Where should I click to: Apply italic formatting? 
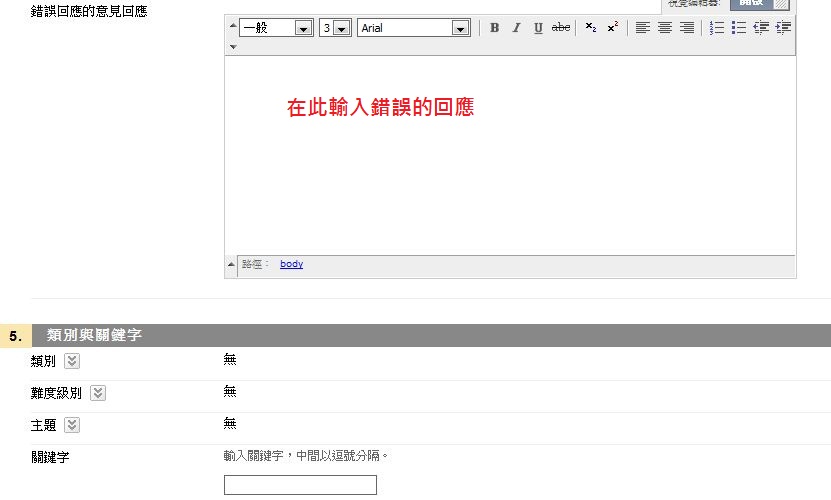pyautogui.click(x=516, y=28)
